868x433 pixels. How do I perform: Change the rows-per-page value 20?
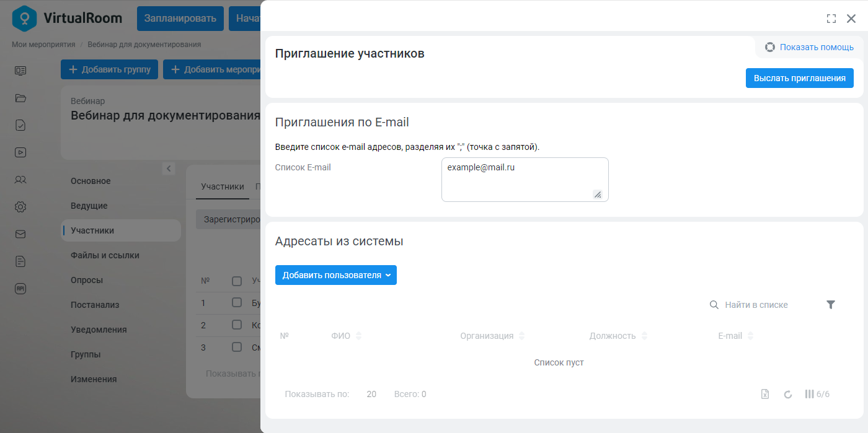tap(371, 394)
